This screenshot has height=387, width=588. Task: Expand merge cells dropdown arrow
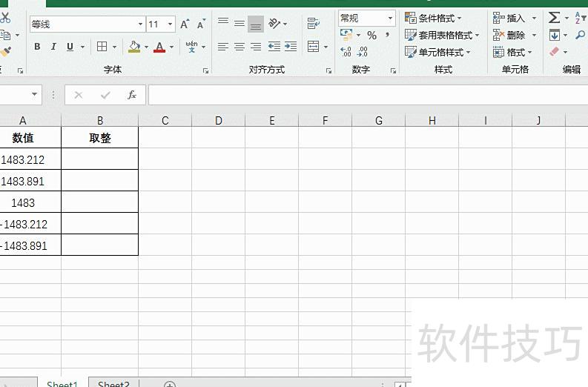pos(326,47)
